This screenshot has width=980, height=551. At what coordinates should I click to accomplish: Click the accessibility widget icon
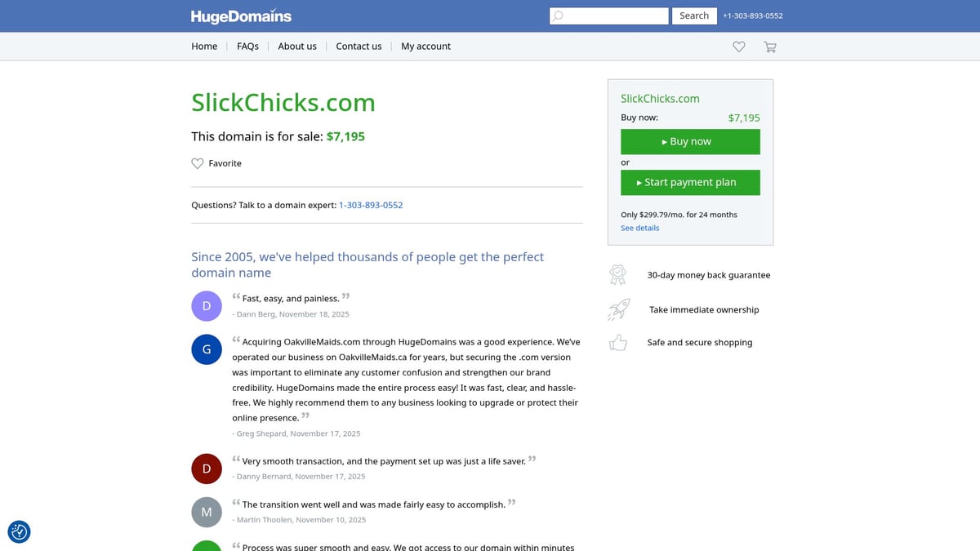click(20, 532)
